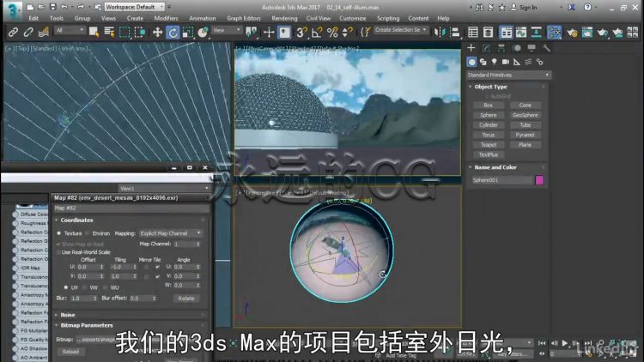This screenshot has width=644, height=362.
Task: Select the Link tool in main toolbar
Action: tap(13, 32)
